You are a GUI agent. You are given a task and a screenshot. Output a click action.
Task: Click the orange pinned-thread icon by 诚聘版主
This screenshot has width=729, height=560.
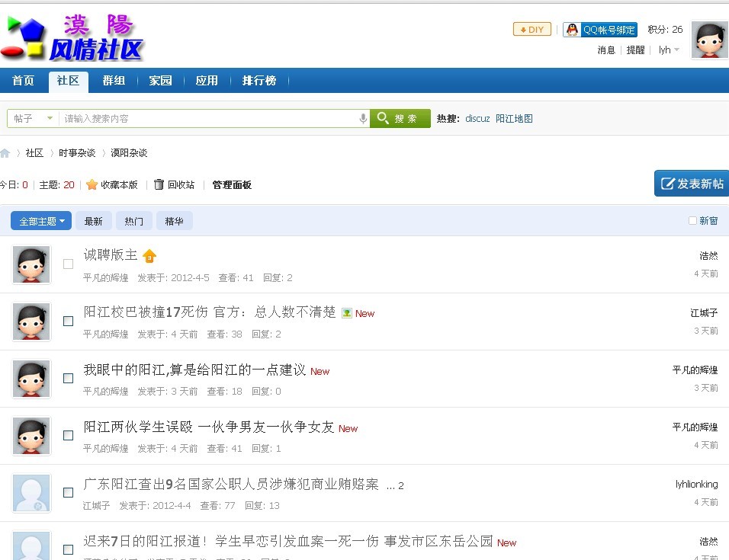[149, 256]
